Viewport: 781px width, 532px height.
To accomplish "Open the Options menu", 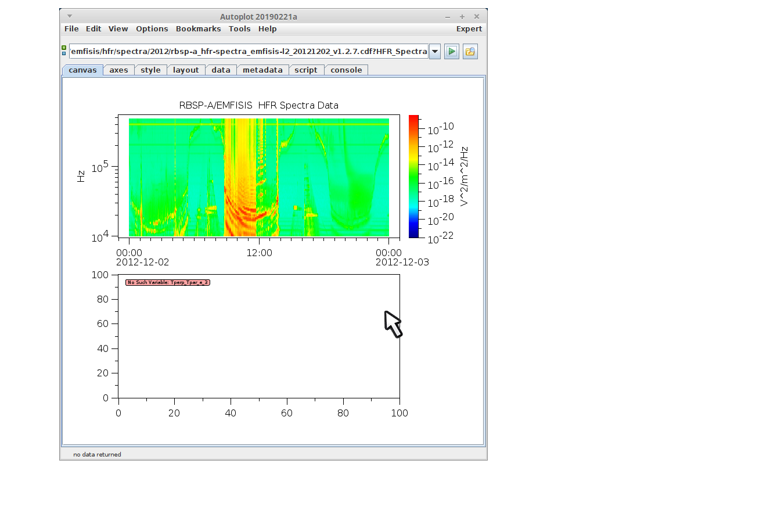I will [152, 29].
